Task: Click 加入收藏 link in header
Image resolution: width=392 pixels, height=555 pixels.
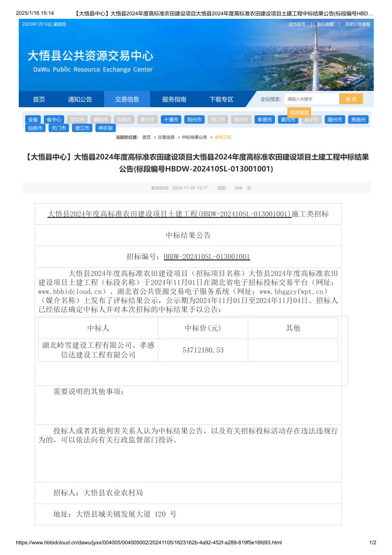Action: click(325, 24)
